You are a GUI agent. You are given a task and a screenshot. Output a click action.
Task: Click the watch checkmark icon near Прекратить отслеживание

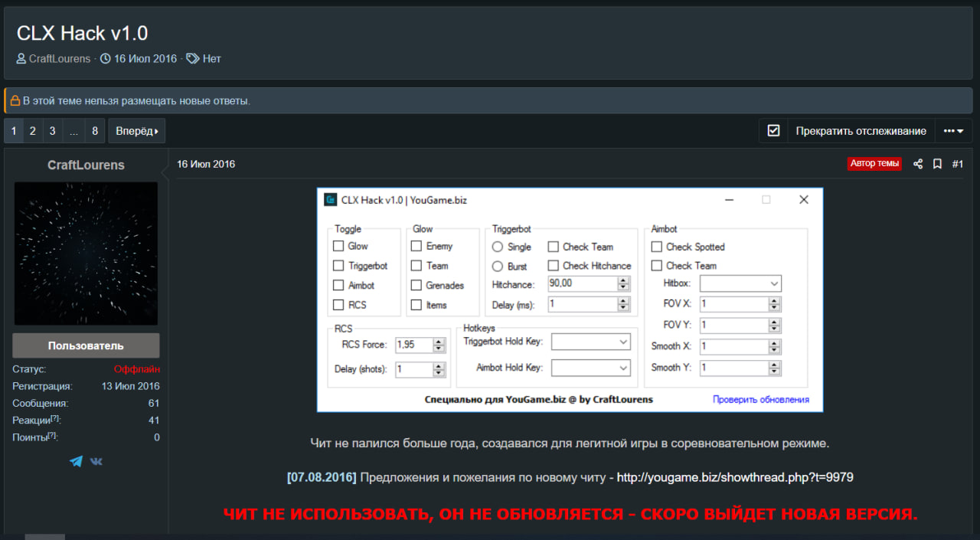pyautogui.click(x=773, y=131)
